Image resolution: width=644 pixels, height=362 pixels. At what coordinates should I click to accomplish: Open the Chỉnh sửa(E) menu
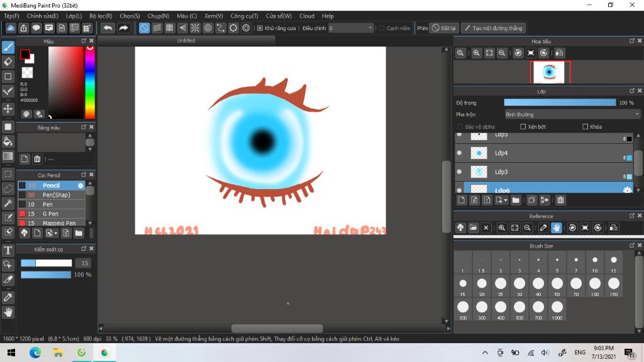coord(42,16)
